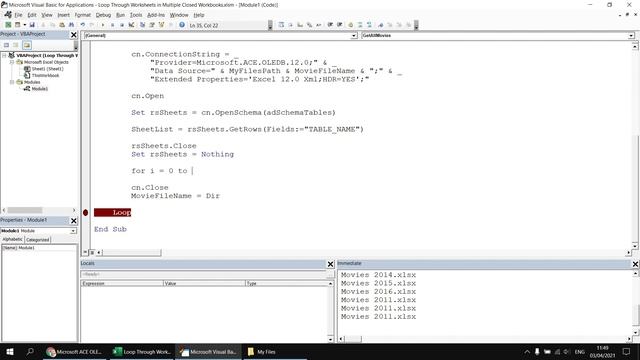Screen dimensions: 640x360
Task: Open VBA Help with the question mark icon
Action: tap(182, 25)
